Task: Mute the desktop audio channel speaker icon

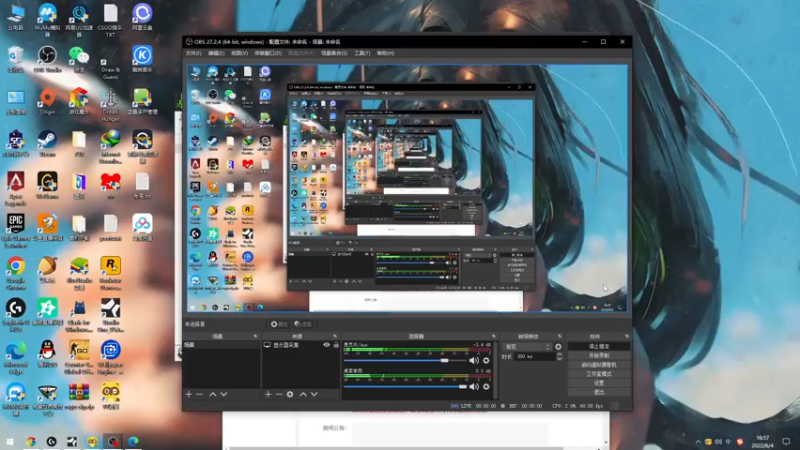Action: click(x=474, y=386)
